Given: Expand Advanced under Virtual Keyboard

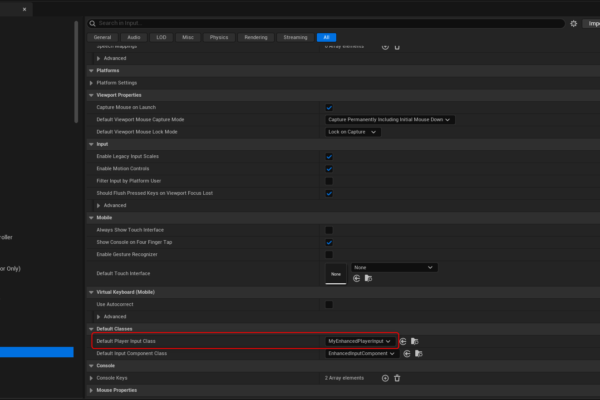Looking at the screenshot, I should (x=98, y=317).
